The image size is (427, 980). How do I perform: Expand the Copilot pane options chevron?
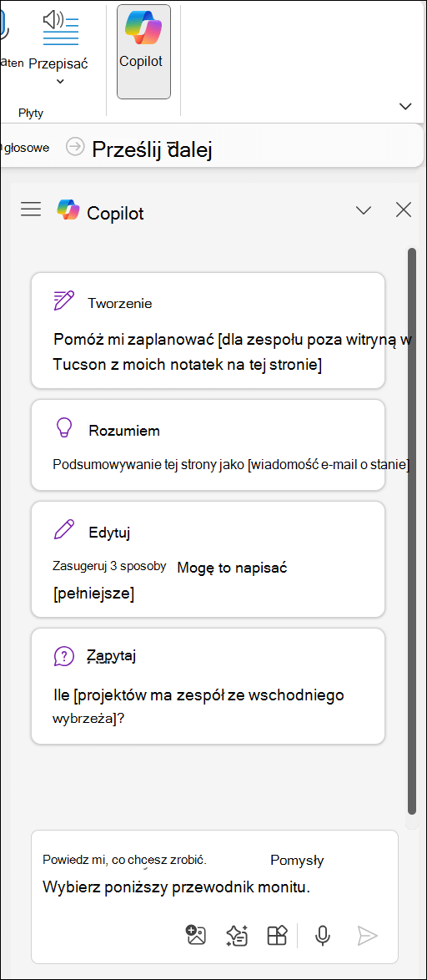(x=364, y=210)
